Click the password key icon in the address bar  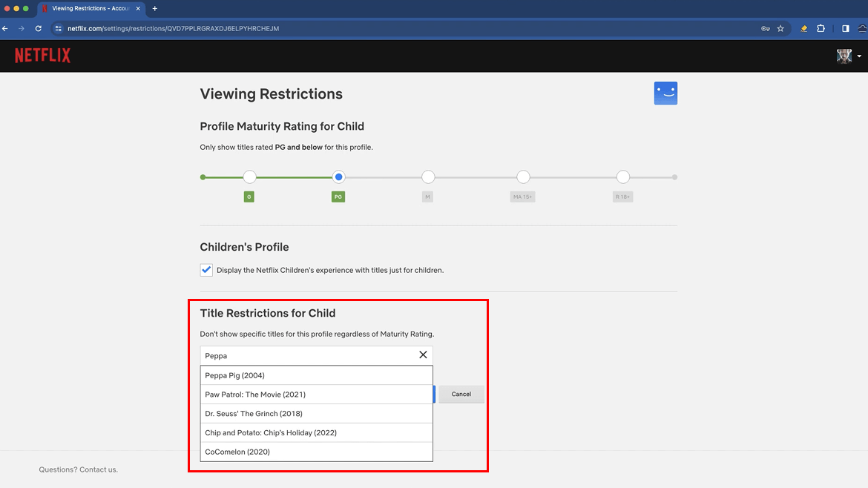click(764, 28)
